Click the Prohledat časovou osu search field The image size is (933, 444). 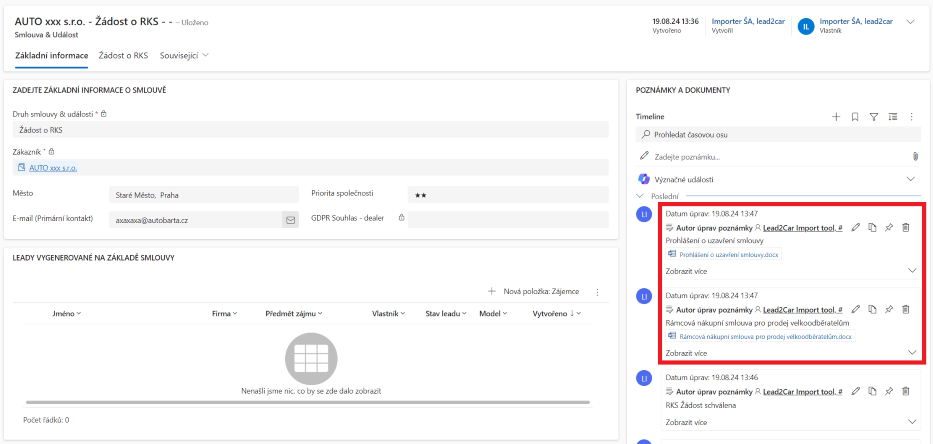[776, 134]
